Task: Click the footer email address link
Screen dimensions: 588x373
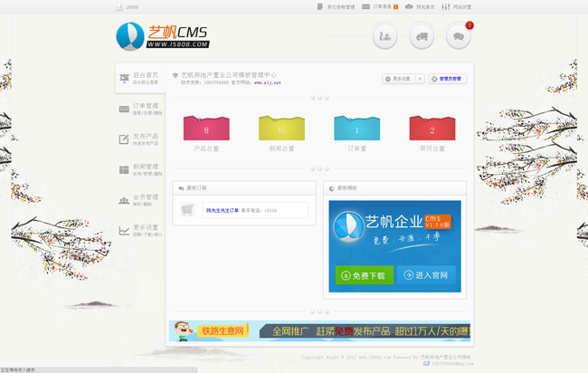Action: click(452, 364)
